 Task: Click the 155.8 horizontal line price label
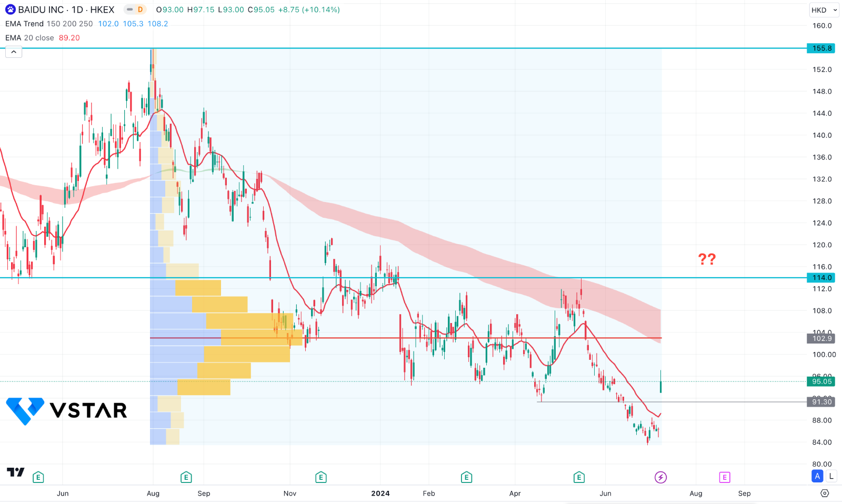[821, 48]
